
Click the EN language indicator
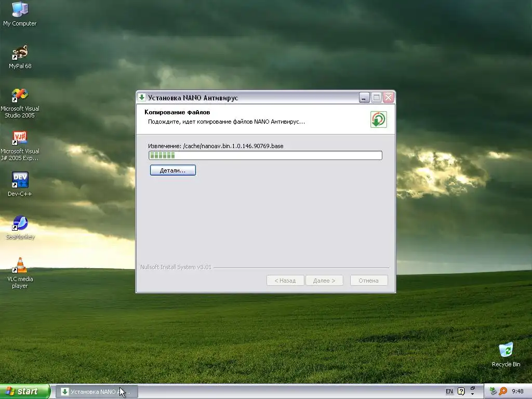click(x=449, y=392)
